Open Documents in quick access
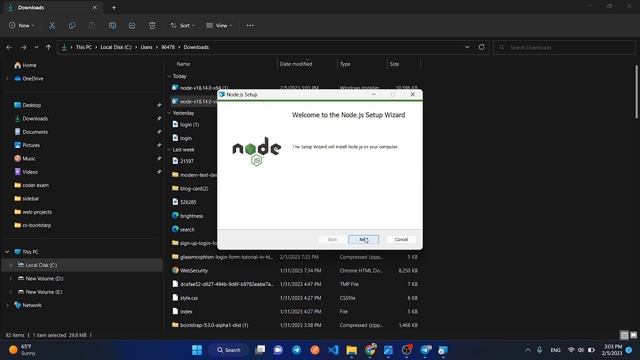The width and height of the screenshot is (640, 360). coord(31,132)
